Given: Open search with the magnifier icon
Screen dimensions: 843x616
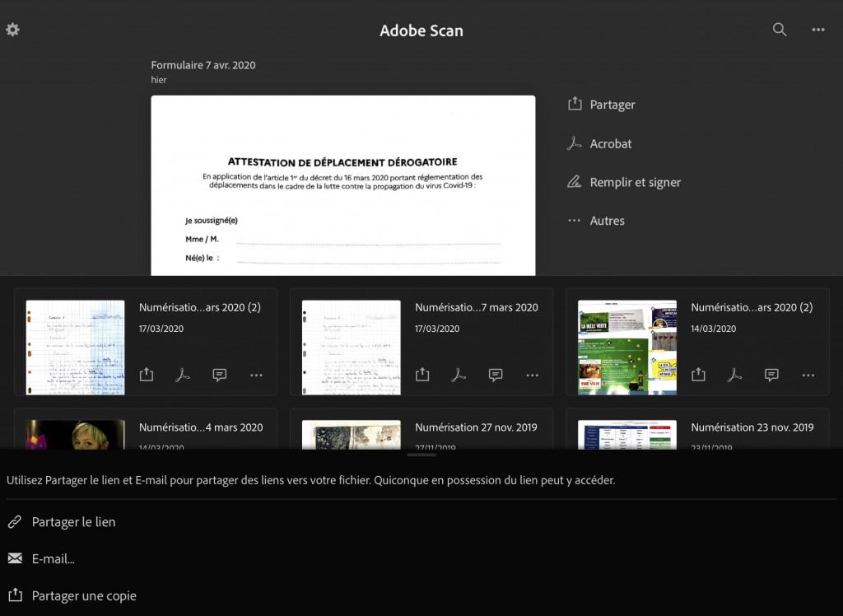Looking at the screenshot, I should [x=779, y=30].
